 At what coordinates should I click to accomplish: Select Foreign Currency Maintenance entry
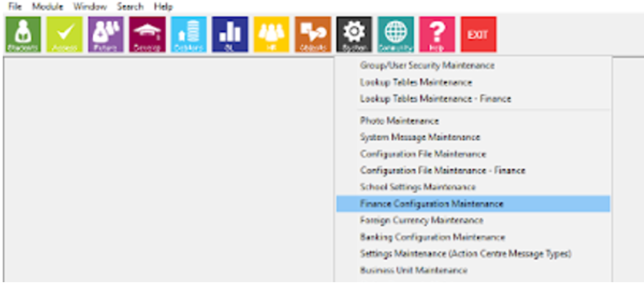422,220
